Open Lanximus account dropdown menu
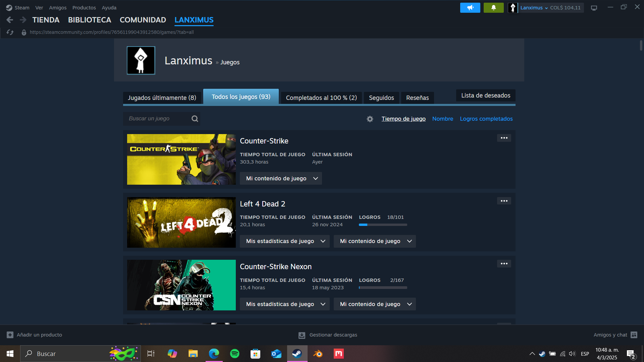This screenshot has height=362, width=644. click(534, 8)
